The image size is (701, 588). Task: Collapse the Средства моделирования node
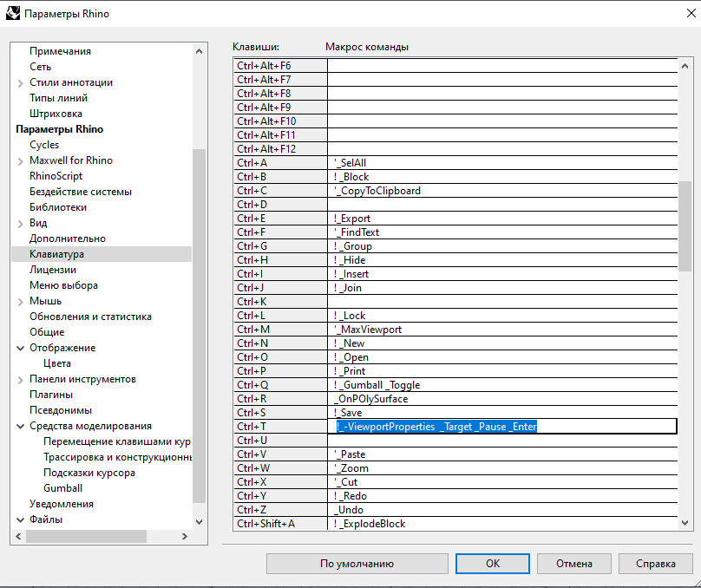click(x=21, y=426)
